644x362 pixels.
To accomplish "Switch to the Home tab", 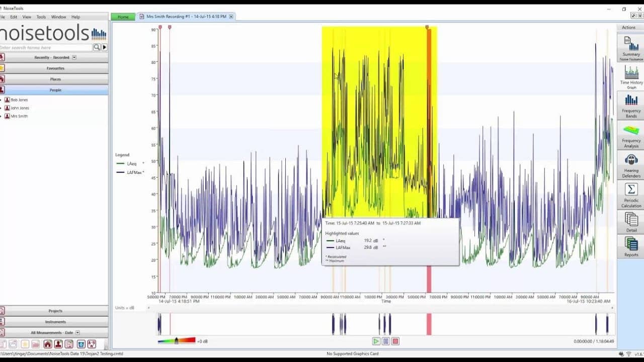I will click(123, 17).
